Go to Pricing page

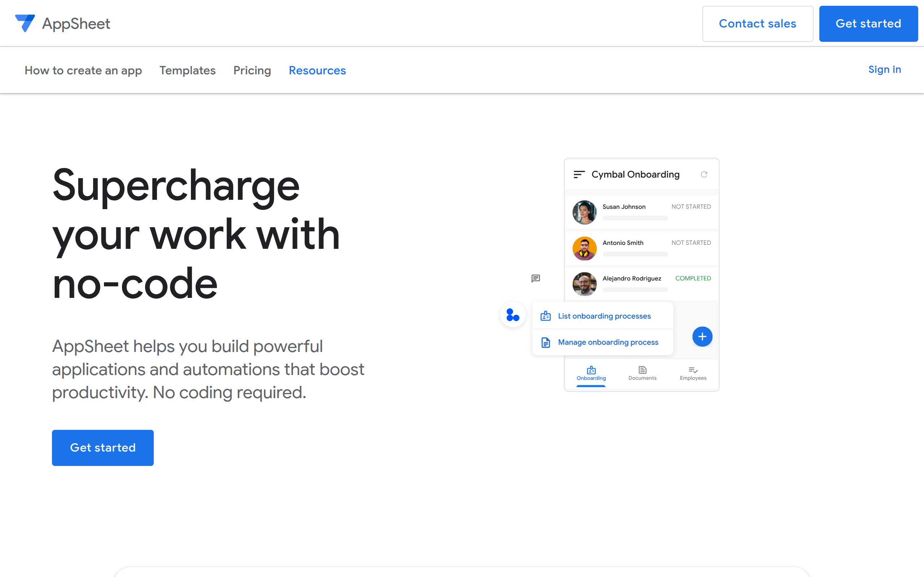click(252, 70)
